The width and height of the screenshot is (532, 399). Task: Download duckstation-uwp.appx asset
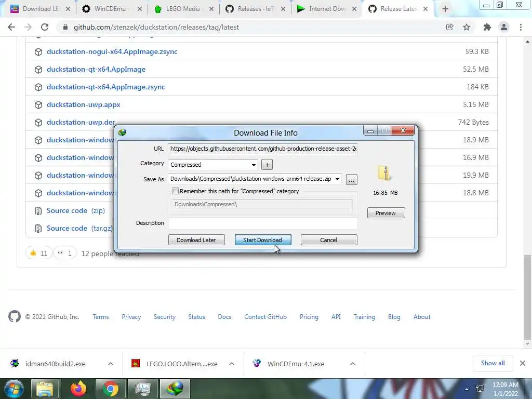click(84, 104)
